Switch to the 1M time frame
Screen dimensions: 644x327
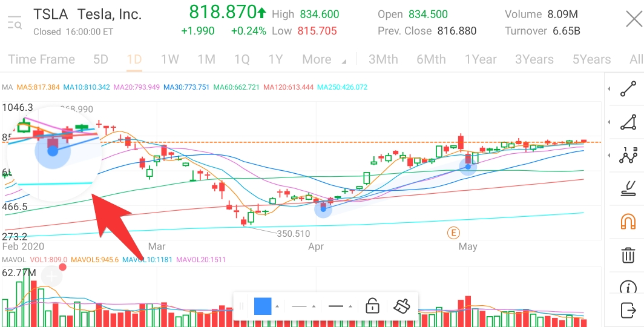coord(206,59)
